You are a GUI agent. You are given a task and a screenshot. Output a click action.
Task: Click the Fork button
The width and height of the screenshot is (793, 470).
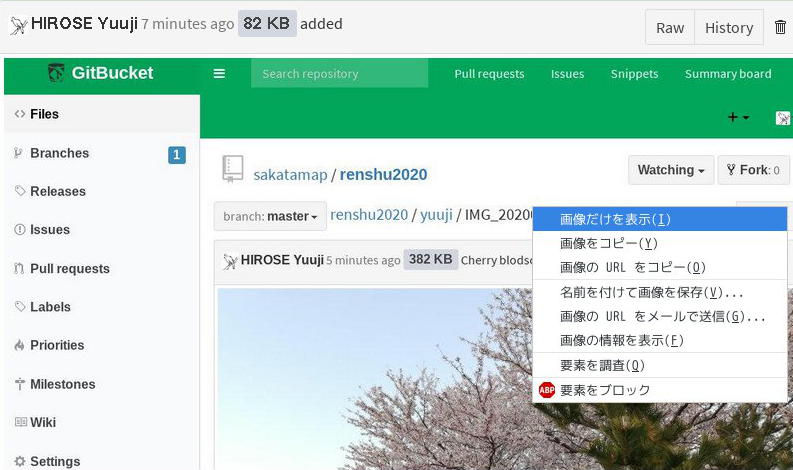tap(754, 170)
